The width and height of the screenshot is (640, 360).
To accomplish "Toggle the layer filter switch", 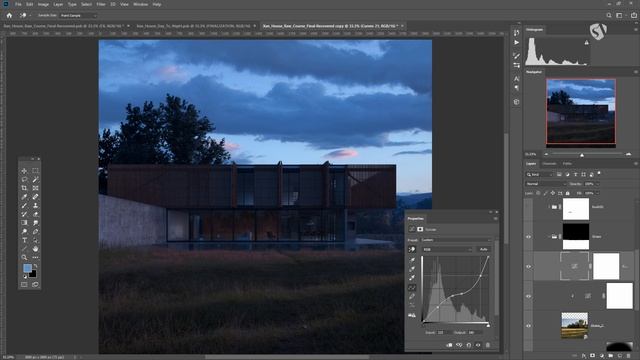I will coord(599,174).
